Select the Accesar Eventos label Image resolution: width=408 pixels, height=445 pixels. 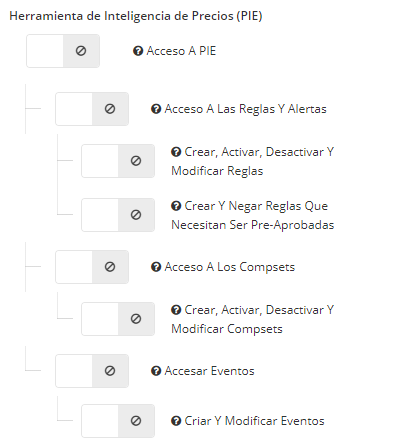pos(209,371)
